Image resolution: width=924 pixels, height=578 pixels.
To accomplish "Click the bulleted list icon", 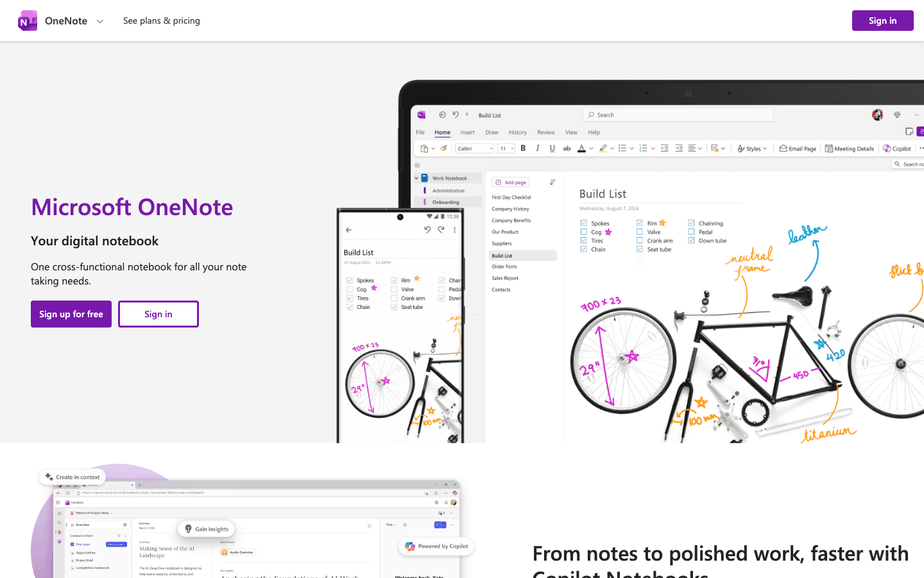I will 622,148.
